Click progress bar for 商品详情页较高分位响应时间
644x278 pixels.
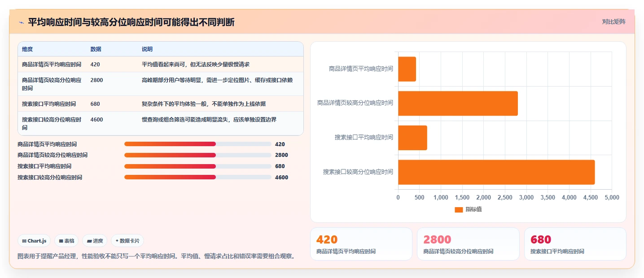198,155
